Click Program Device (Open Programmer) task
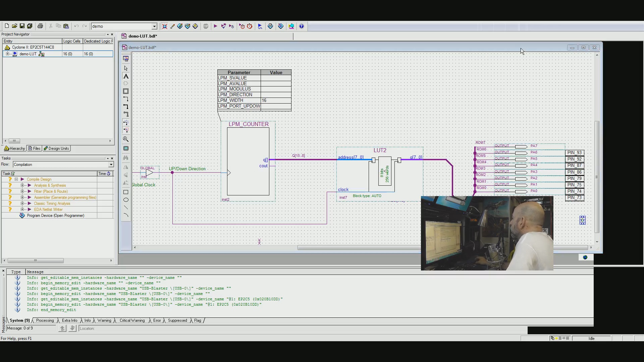Screen dimensions: 644x362 click(x=55, y=216)
